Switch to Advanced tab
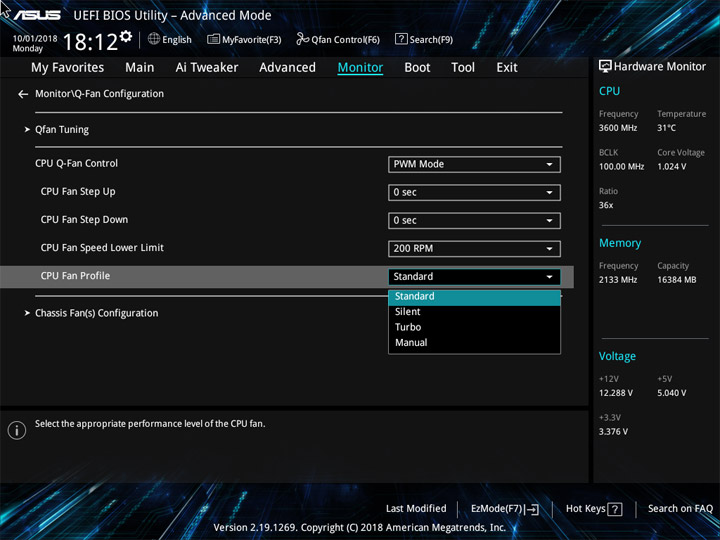Image resolution: width=720 pixels, height=540 pixels. [287, 68]
